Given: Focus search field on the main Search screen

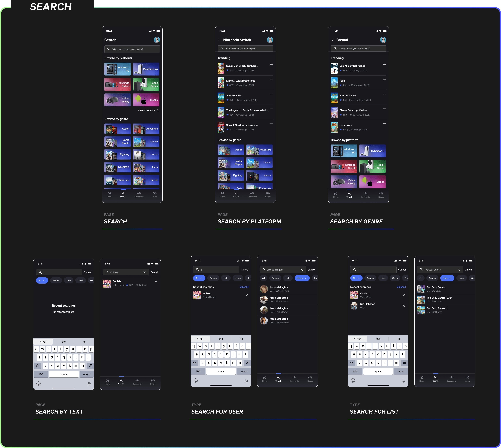Looking at the screenshot, I should [132, 49].
